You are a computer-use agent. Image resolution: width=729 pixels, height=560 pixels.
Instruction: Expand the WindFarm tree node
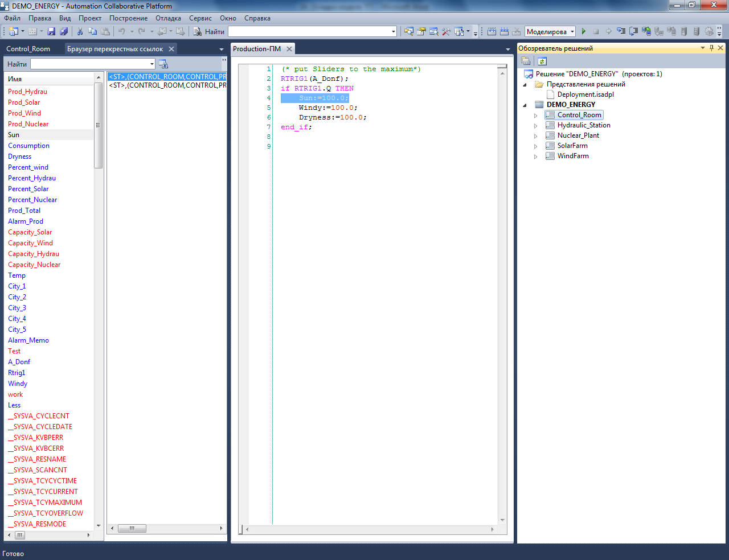(535, 157)
